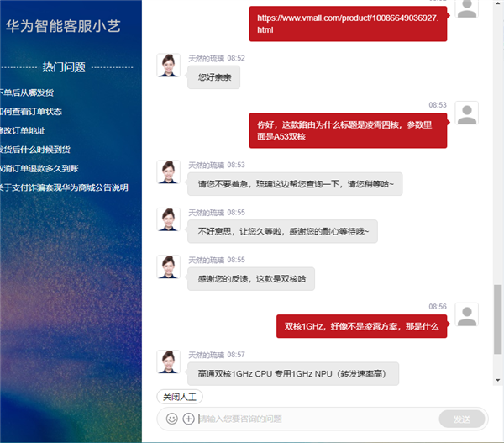Image resolution: width=504 pixels, height=443 pixels.
Task: Click the 发送 send button
Action: click(462, 419)
